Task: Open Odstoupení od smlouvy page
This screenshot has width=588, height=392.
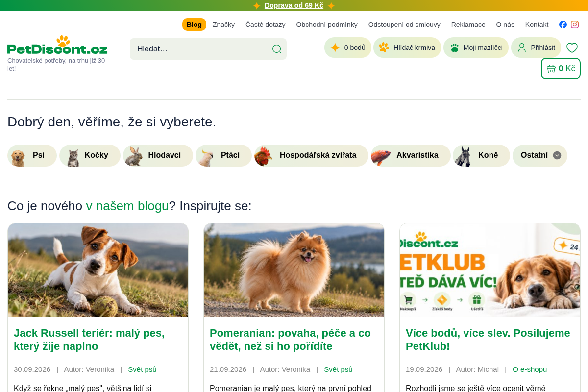Action: point(404,24)
